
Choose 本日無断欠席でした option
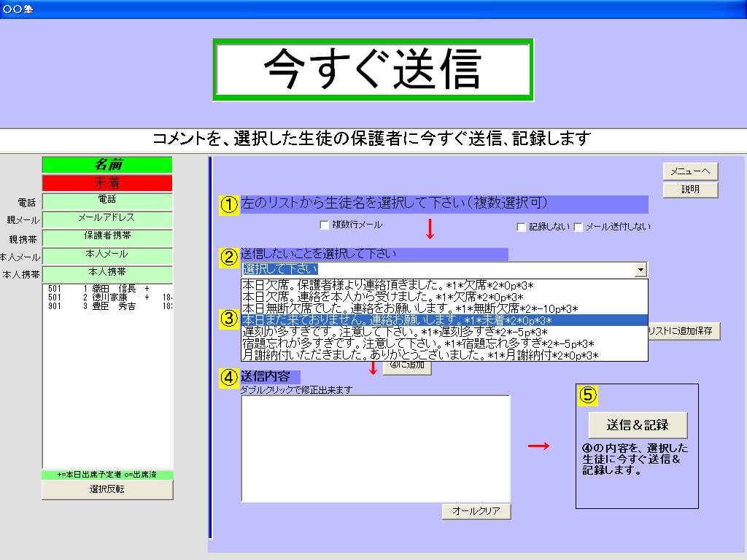444,308
